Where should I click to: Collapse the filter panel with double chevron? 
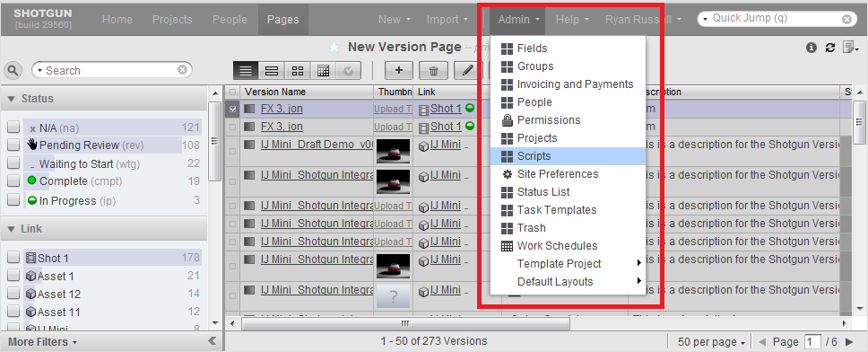212,341
